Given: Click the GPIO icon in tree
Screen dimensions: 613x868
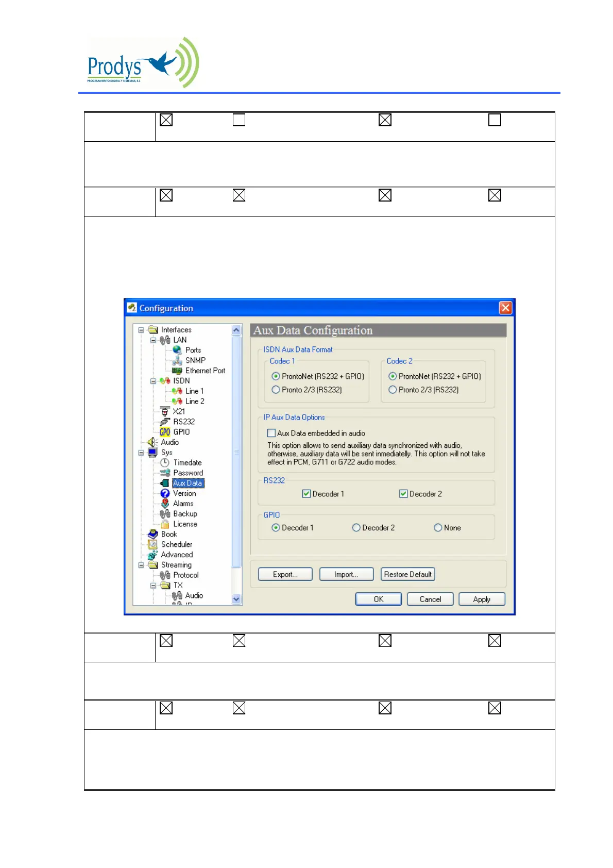Looking at the screenshot, I should 165,432.
